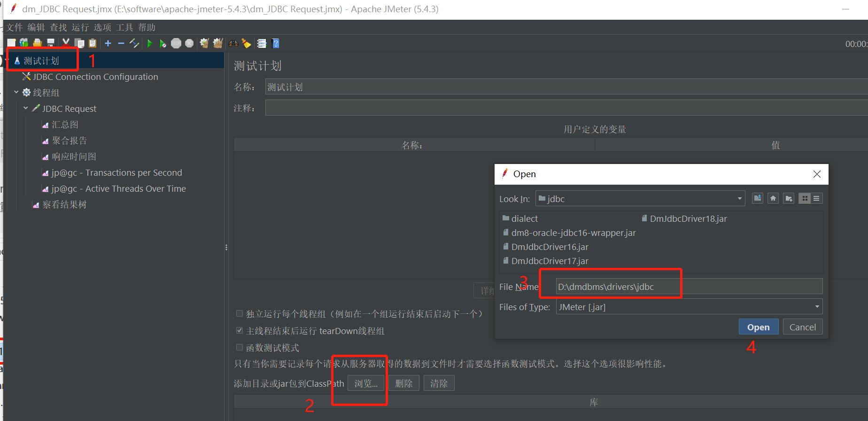Switch Open dialog to icons grid view
Image resolution: width=868 pixels, height=421 pixels.
[805, 198]
